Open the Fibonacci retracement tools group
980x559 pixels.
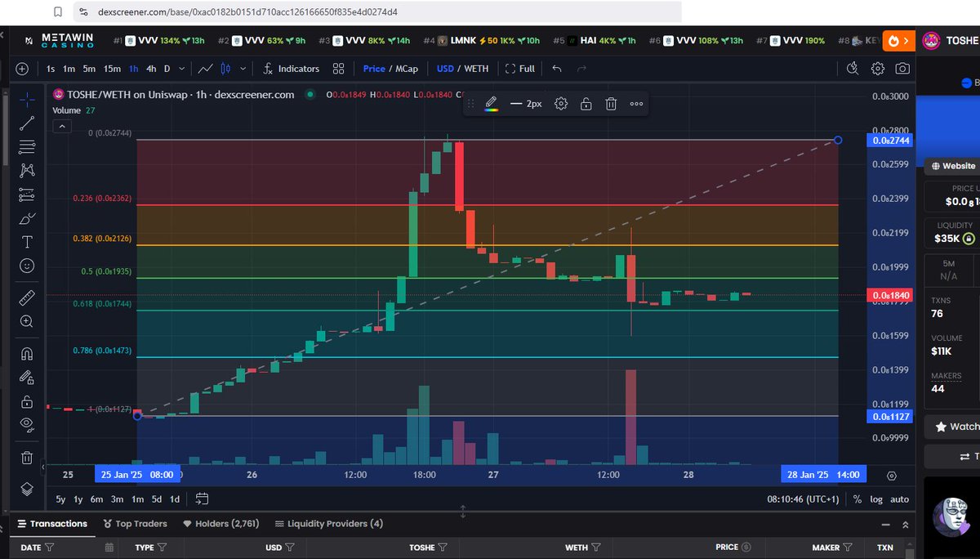click(27, 147)
